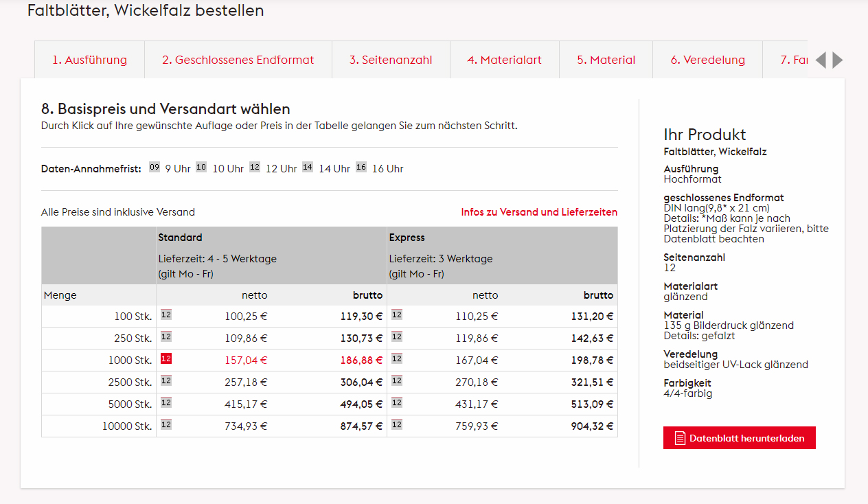Image resolution: width=868 pixels, height=504 pixels.
Task: Open the 2. Geschlossenes Endformat tab
Action: point(238,60)
